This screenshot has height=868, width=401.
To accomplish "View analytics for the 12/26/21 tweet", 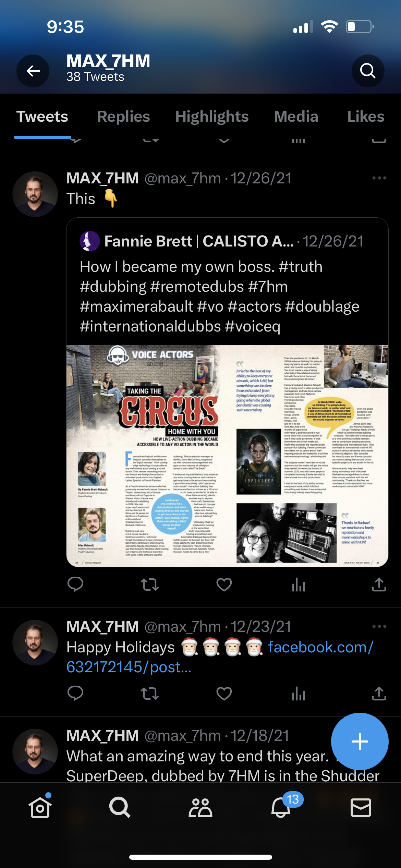I will [x=299, y=584].
